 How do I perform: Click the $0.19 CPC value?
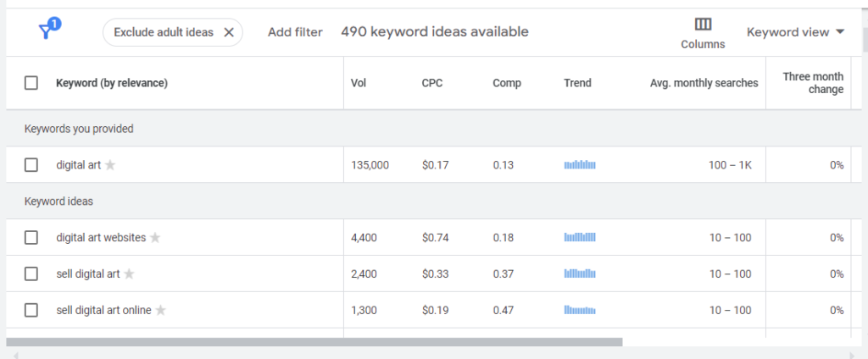point(435,311)
